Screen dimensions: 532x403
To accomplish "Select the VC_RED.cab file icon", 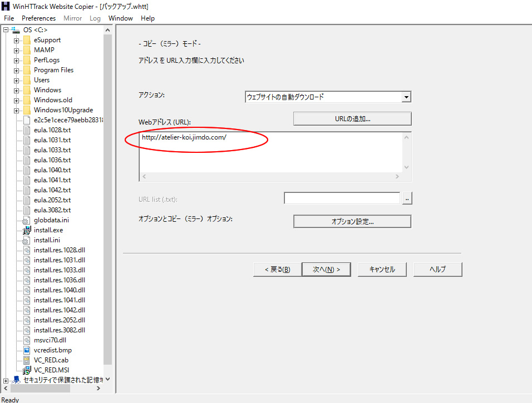I will pos(27,360).
